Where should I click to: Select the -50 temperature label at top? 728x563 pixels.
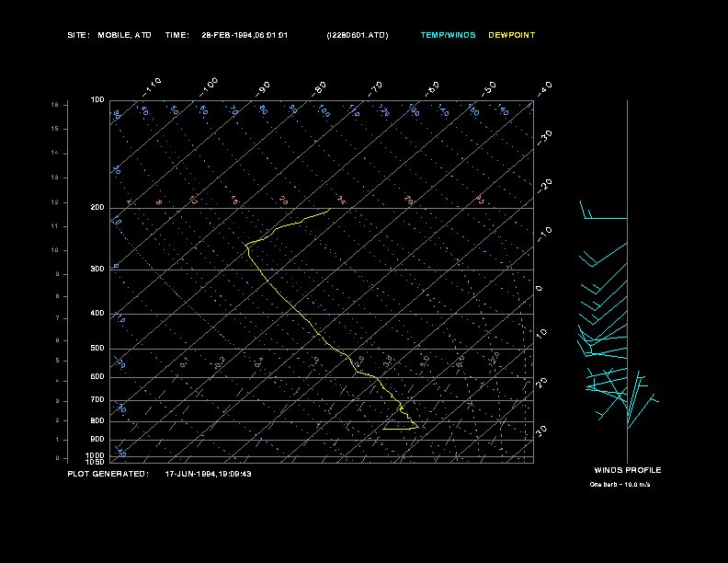[489, 89]
